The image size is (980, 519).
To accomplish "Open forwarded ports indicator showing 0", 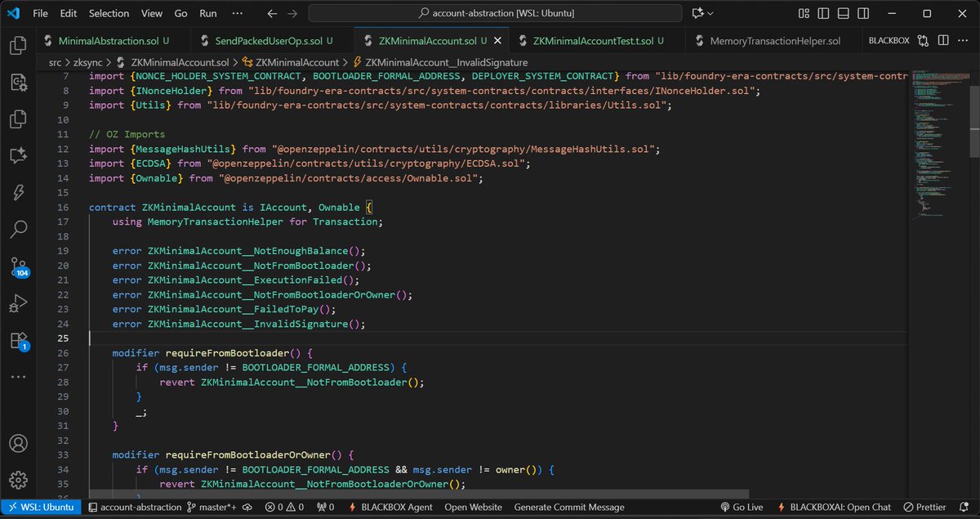I will (326, 507).
